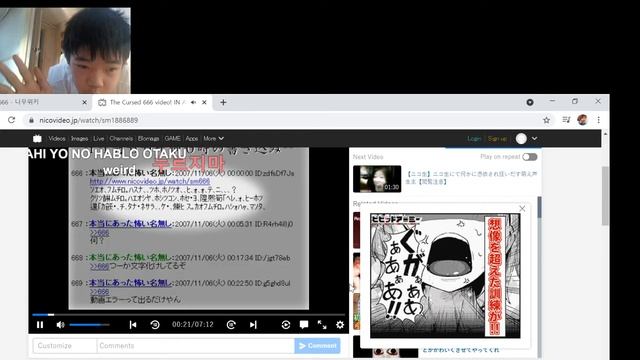Open the player settings gear

point(340,325)
